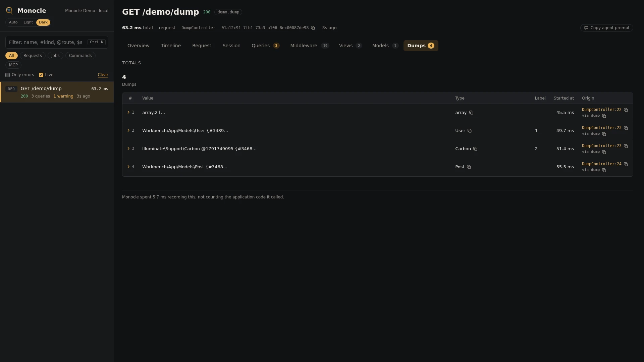
Task: Open the Session tab
Action: tap(231, 46)
